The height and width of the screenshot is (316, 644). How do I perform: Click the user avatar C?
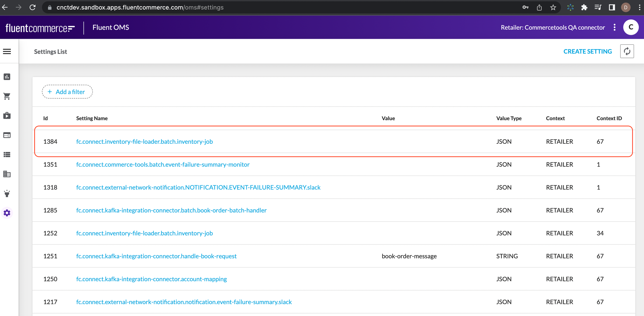click(631, 27)
